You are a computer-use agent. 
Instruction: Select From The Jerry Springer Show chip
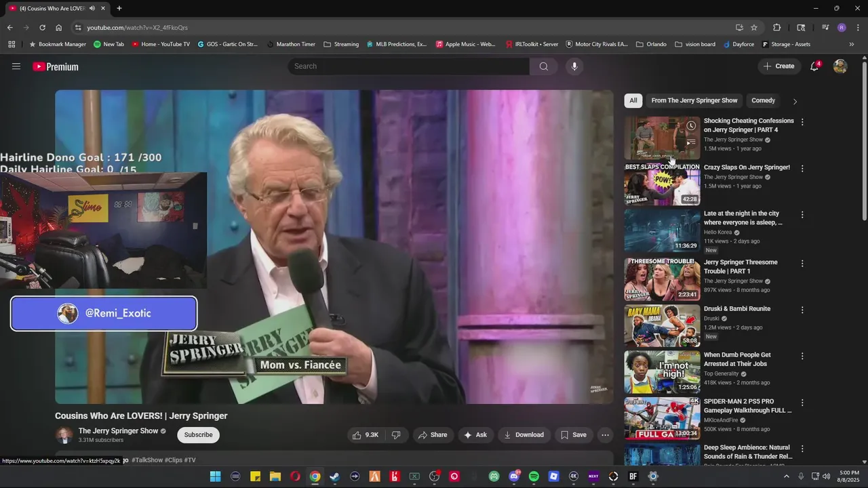pos(694,100)
